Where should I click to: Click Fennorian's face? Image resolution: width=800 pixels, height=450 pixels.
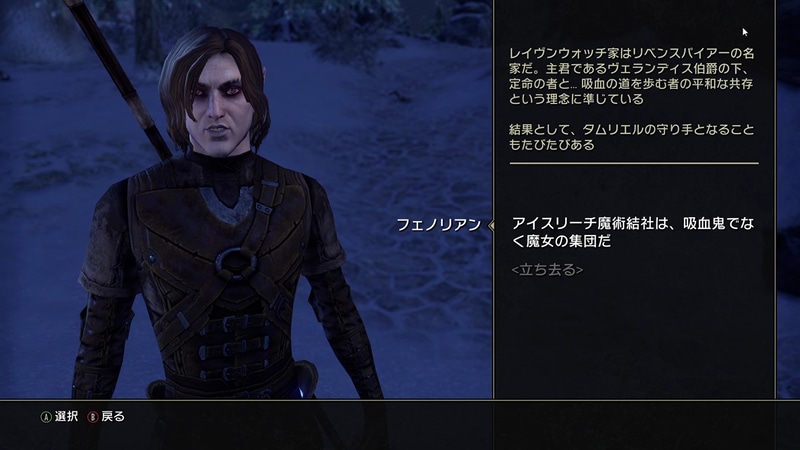coord(218,102)
